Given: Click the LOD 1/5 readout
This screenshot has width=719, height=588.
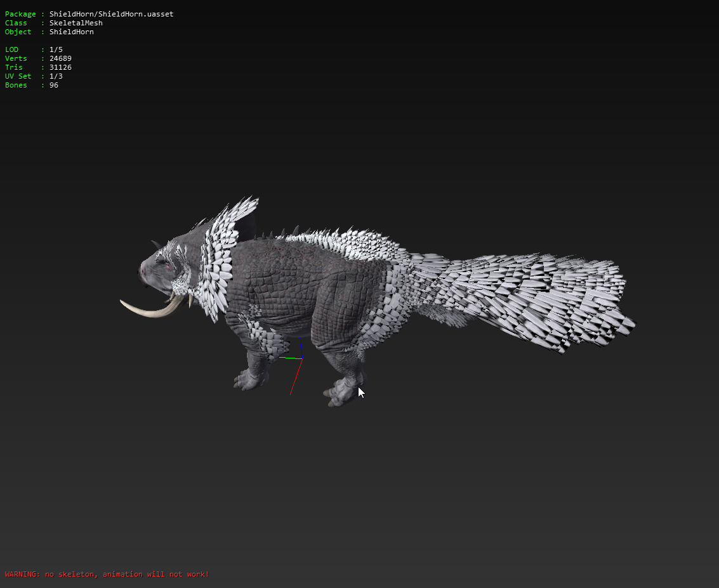Looking at the screenshot, I should (56, 49).
